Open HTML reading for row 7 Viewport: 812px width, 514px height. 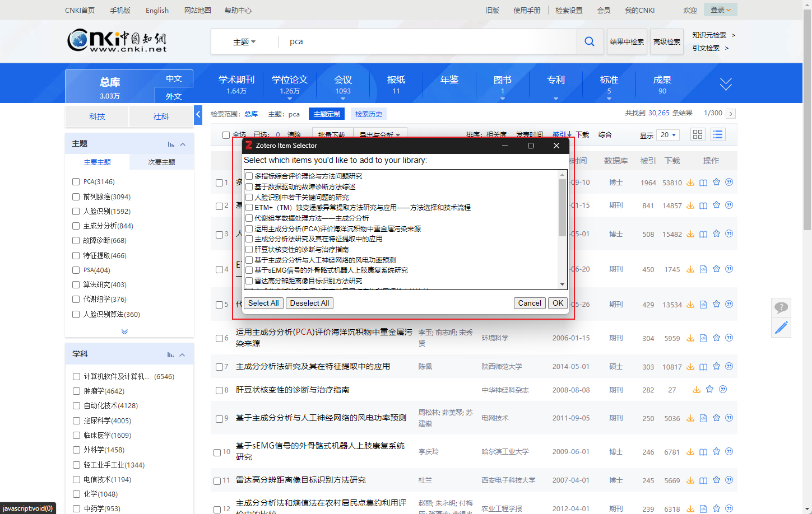click(703, 367)
